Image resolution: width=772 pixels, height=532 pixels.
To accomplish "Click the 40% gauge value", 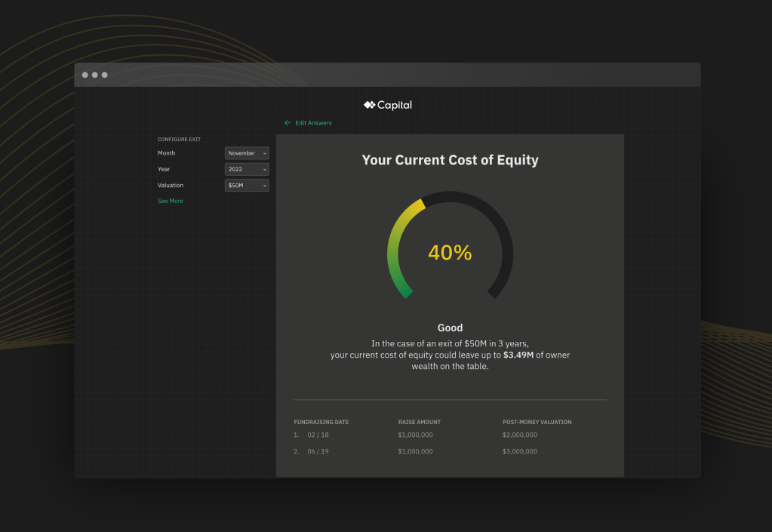I will click(450, 253).
